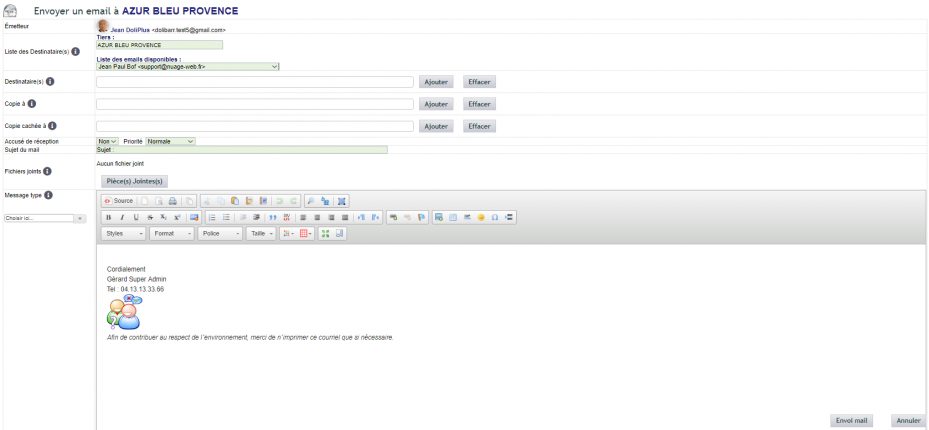Insert a bulleted list
929x430 pixels.
click(x=226, y=217)
